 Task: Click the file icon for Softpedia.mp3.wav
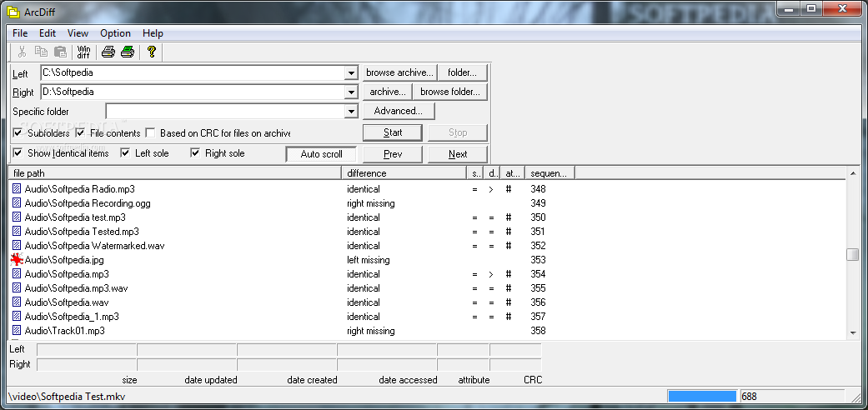click(x=17, y=288)
